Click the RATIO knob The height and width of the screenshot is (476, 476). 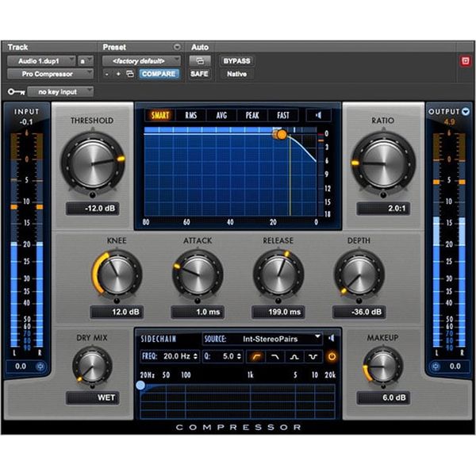point(383,163)
